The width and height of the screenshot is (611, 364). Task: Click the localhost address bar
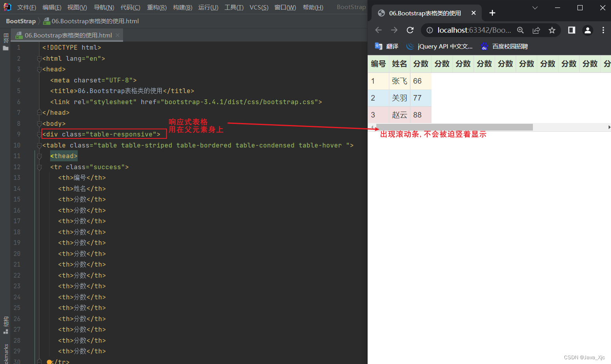(x=474, y=30)
